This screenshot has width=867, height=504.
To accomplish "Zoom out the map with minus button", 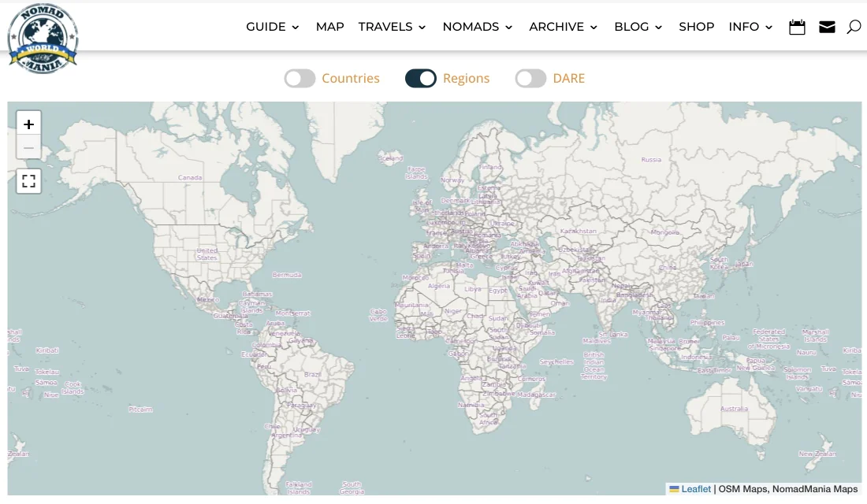I will click(x=29, y=147).
